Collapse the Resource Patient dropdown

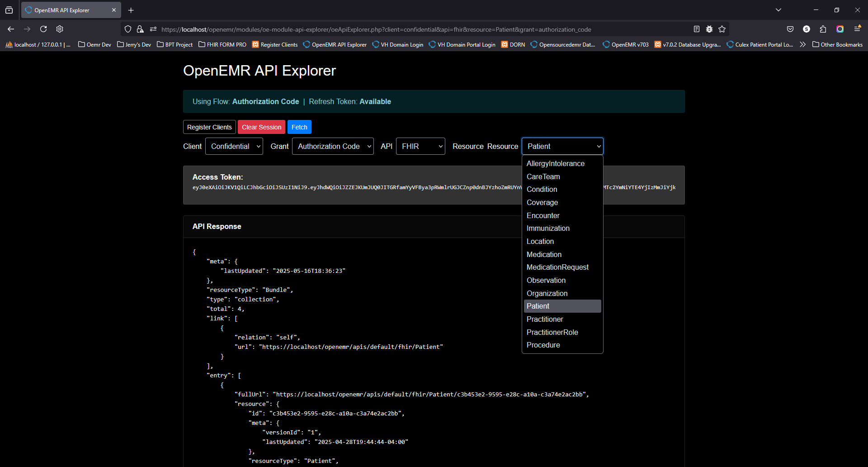tap(562, 146)
